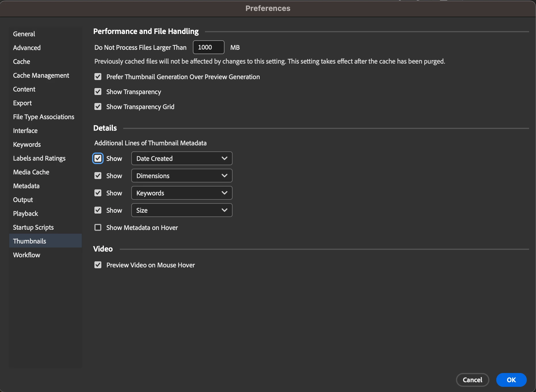536x392 pixels.
Task: Uncheck Show box beside Date Created
Action: 98,158
